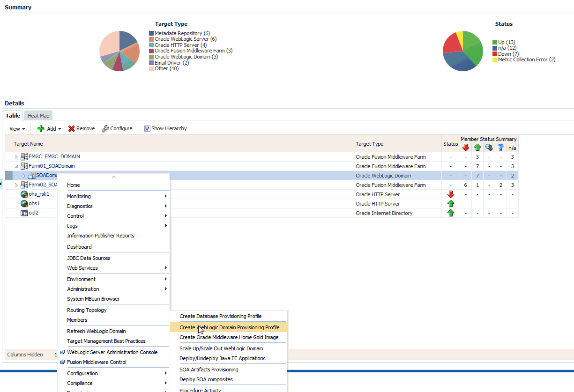Viewport: 574px width, 392px height.
Task: Click the oid2 Internet Directory icon
Action: click(24, 213)
